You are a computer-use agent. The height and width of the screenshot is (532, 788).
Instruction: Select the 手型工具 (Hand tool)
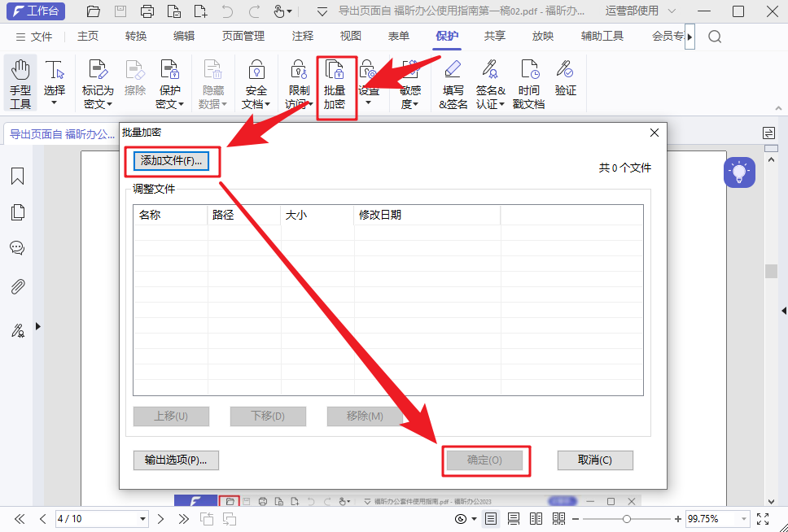coord(20,79)
